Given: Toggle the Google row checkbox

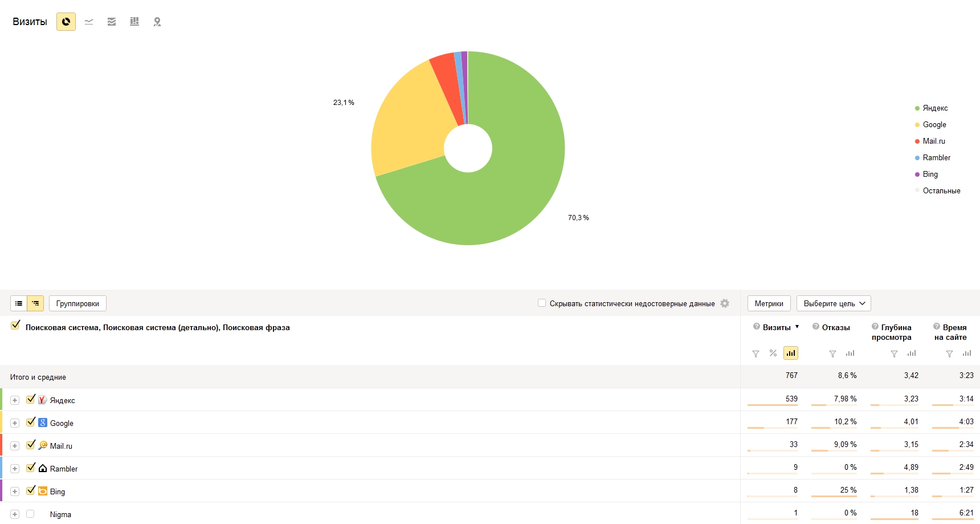Looking at the screenshot, I should (x=31, y=422).
